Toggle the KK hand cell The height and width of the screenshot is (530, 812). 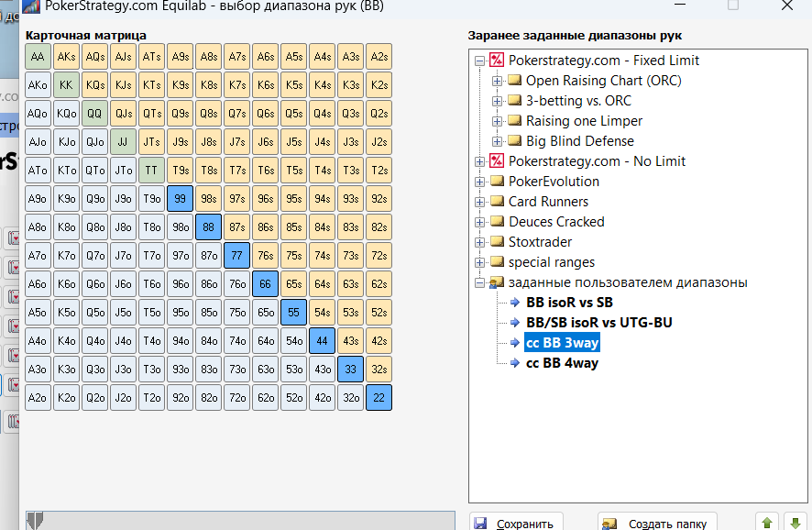[66, 85]
